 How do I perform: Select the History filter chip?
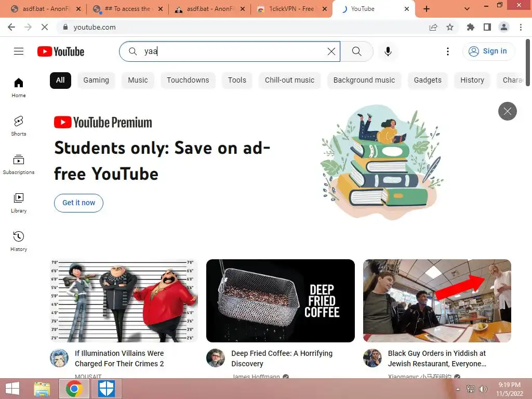coord(472,81)
